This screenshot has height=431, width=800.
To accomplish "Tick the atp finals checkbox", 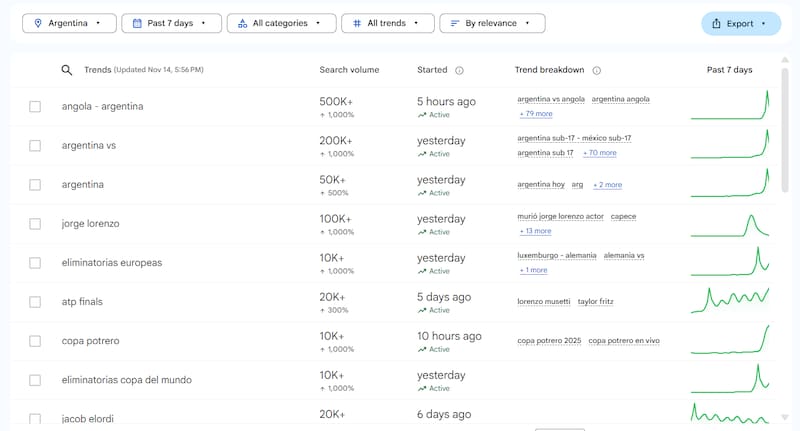I will [35, 302].
